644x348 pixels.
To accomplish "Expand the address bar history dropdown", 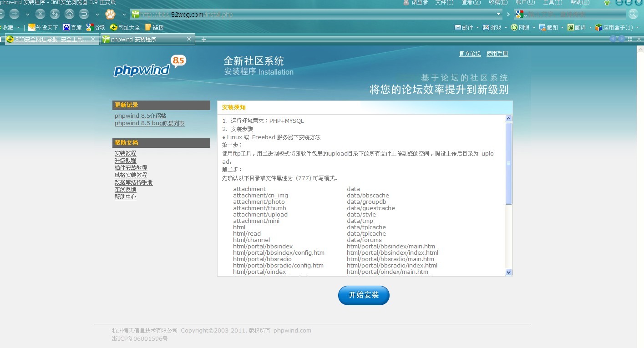I will click(x=498, y=14).
